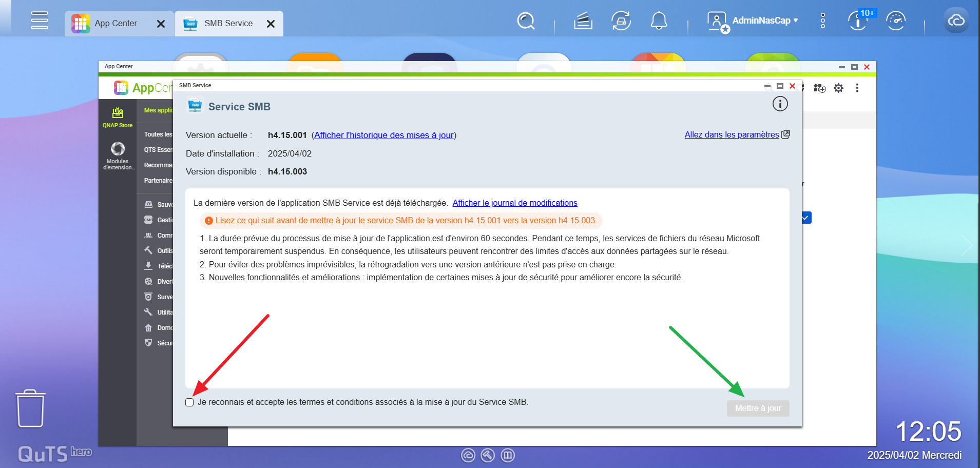Select the 'Outils' category in App Center

coord(158,251)
